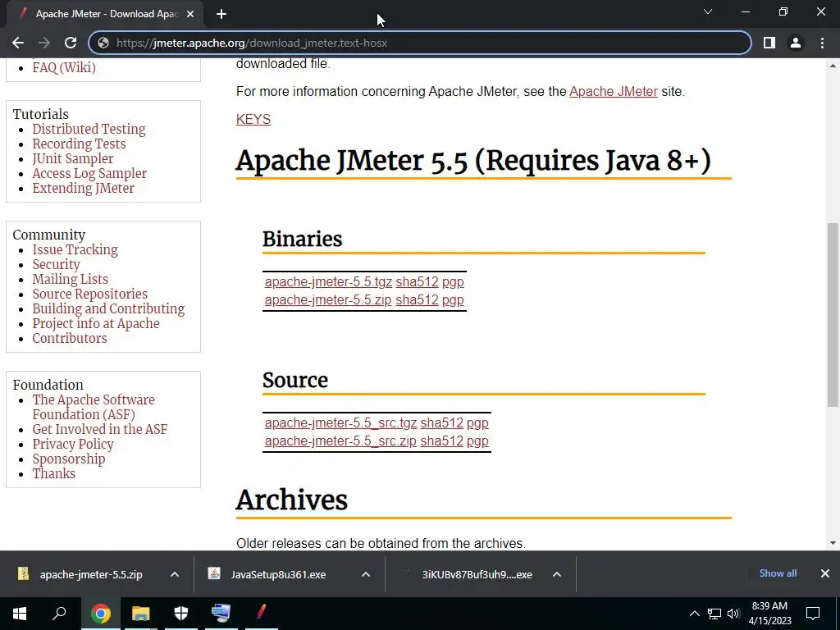Expand options for JavaSetup8u361.exe download
840x630 pixels.
(366, 574)
